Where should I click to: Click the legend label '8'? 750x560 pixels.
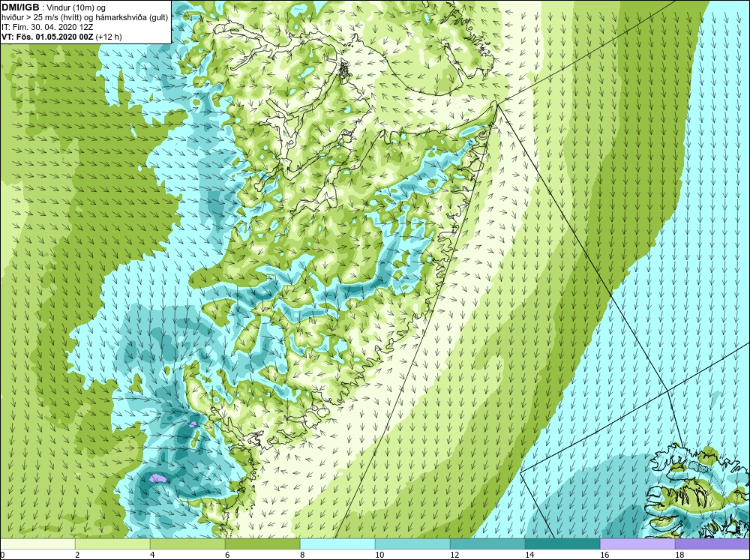coord(302,555)
